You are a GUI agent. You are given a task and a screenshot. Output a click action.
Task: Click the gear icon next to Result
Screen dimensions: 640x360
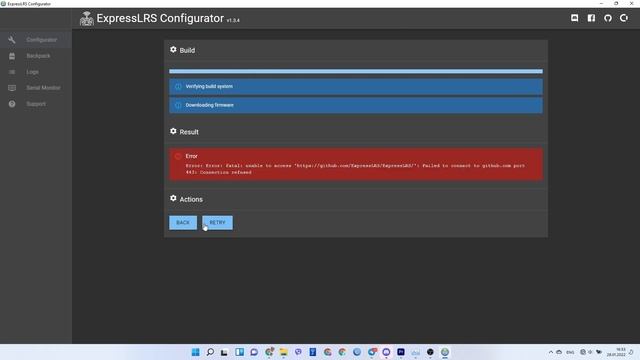tap(173, 131)
